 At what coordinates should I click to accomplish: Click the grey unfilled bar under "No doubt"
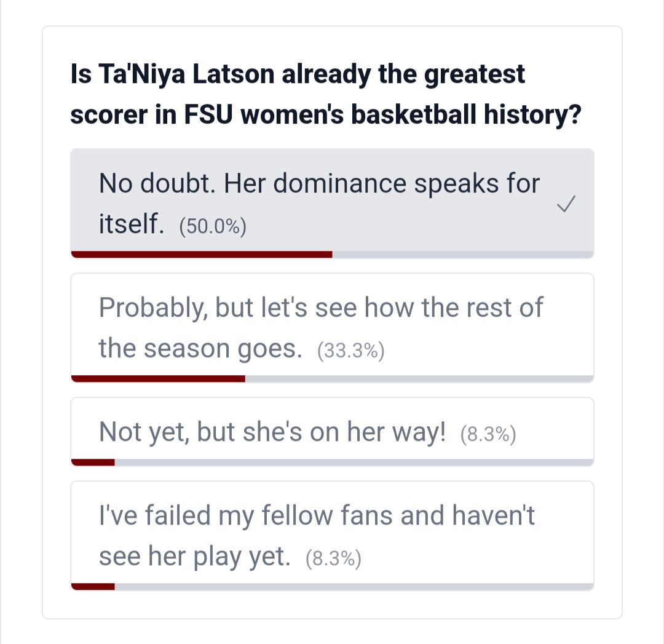click(x=462, y=254)
